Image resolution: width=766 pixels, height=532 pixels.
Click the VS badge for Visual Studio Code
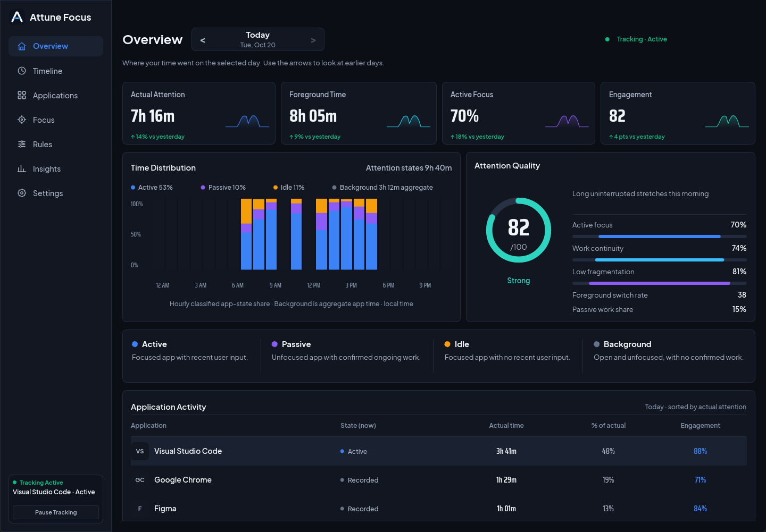140,451
